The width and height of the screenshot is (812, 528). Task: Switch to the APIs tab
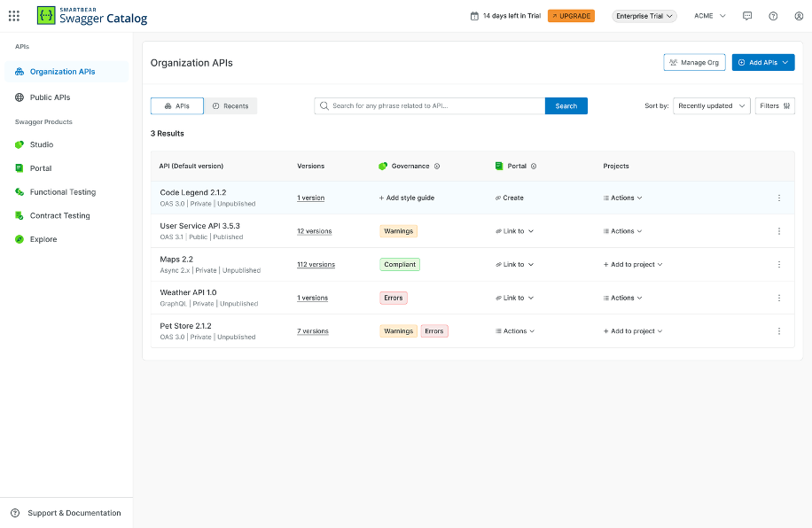[177, 105]
